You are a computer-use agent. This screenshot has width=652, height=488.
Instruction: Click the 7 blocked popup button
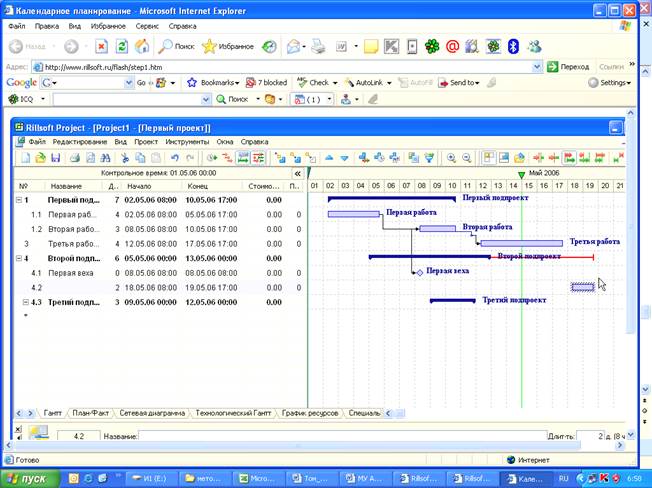267,83
